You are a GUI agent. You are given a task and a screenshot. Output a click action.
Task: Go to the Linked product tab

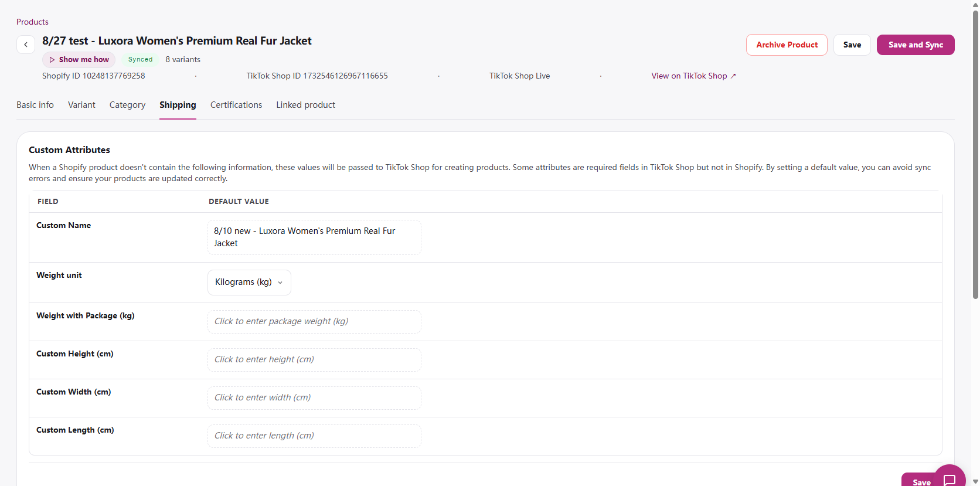[x=306, y=105]
